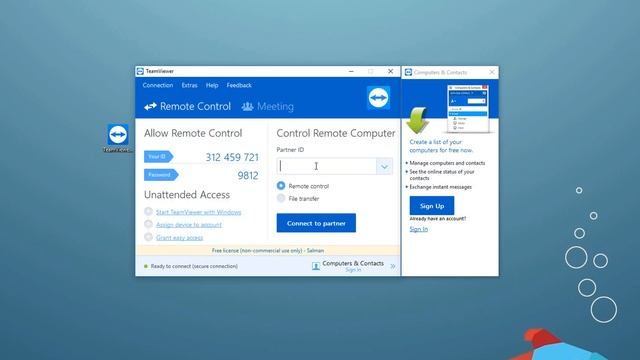Image resolution: width=640 pixels, height=360 pixels.
Task: Click into the Partner ID input field
Action: pos(327,167)
